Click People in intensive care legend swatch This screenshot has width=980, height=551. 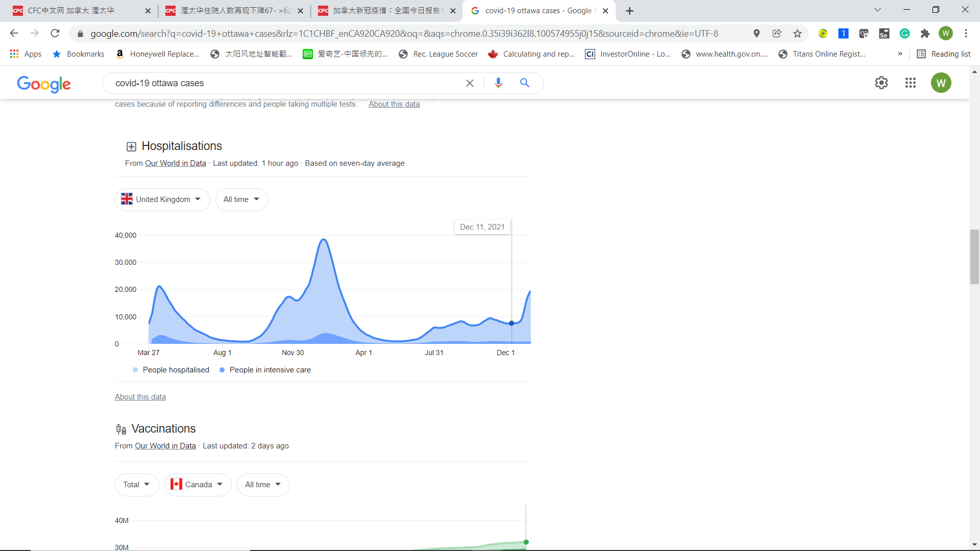pyautogui.click(x=222, y=370)
